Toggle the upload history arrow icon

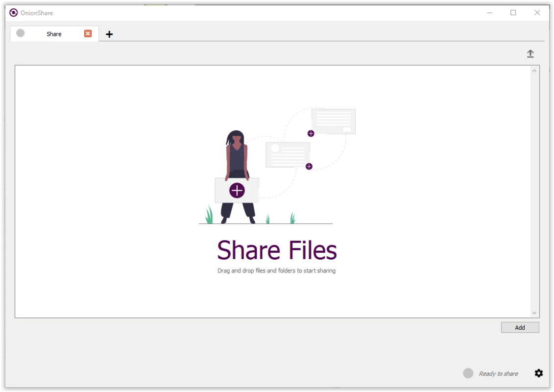530,54
